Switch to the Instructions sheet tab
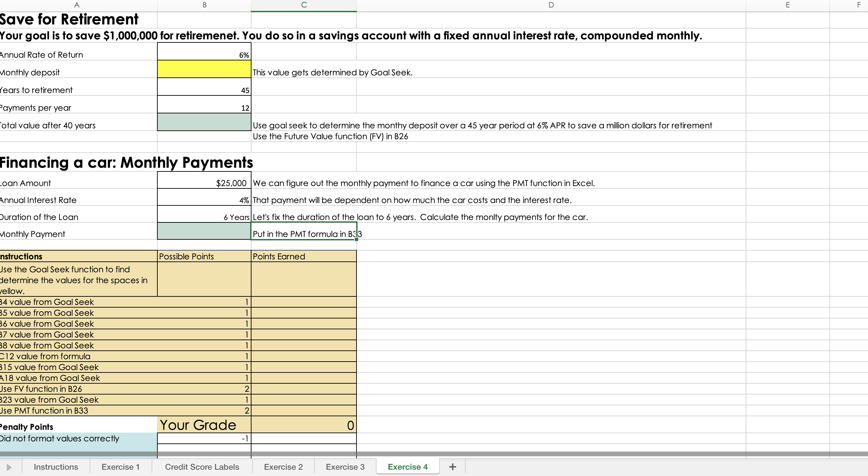Screen dimensions: 868x476 (x=56, y=467)
